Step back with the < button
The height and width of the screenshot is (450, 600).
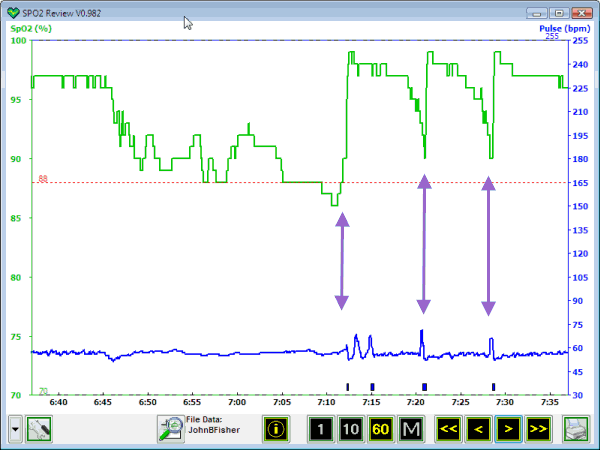click(x=479, y=429)
